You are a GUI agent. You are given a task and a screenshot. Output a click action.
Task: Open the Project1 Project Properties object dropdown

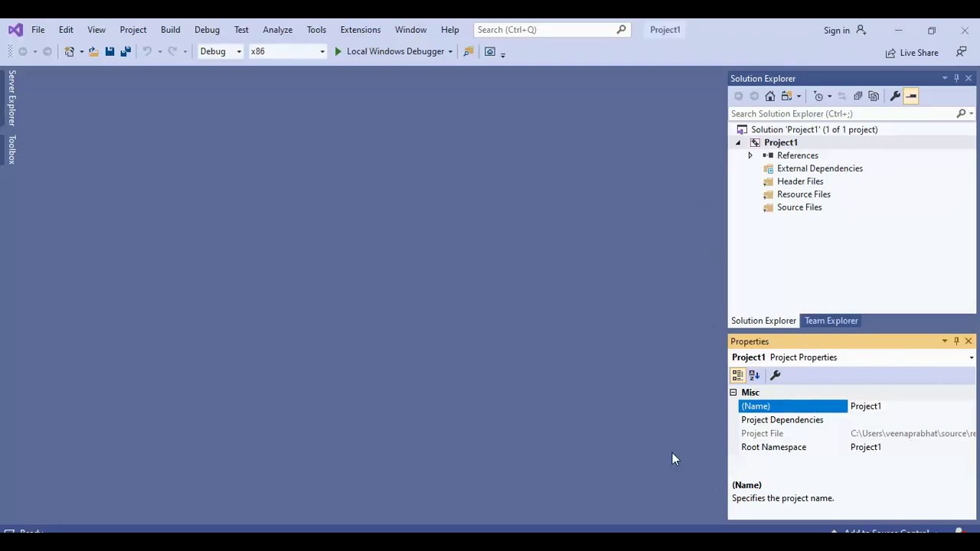972,357
